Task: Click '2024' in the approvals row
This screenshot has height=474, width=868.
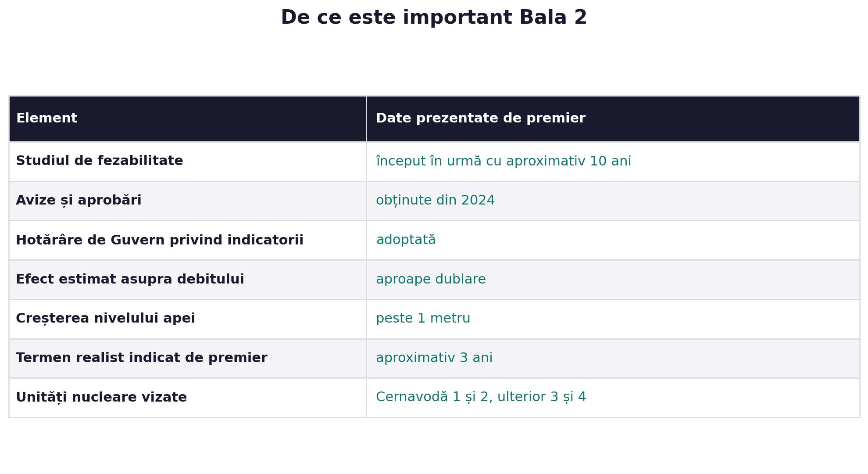Action: (x=478, y=201)
